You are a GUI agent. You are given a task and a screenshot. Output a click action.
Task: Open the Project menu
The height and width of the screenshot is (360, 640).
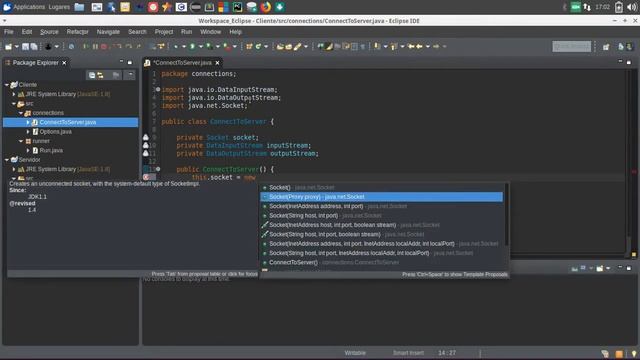tap(164, 32)
